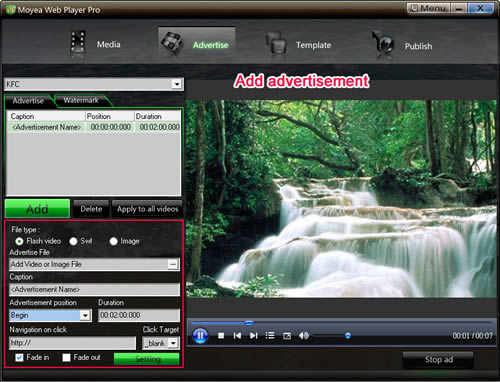Open the Advertise sub-tab

click(28, 101)
